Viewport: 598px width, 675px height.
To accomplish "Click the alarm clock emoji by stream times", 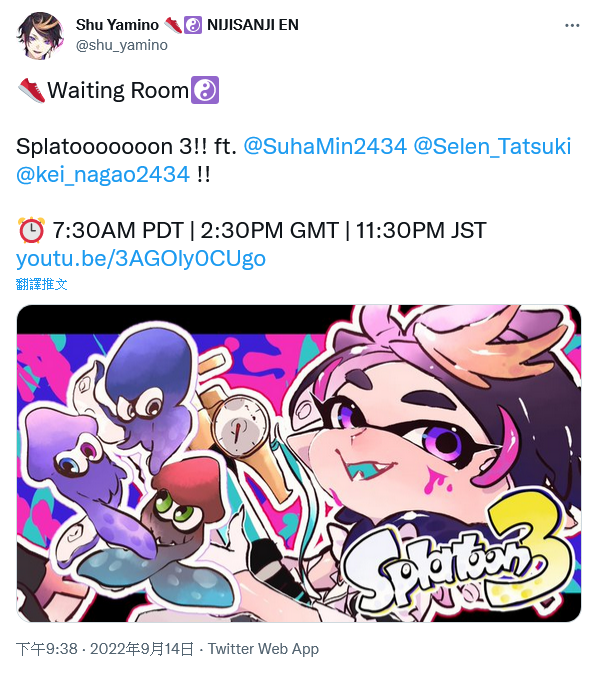I will [x=31, y=230].
